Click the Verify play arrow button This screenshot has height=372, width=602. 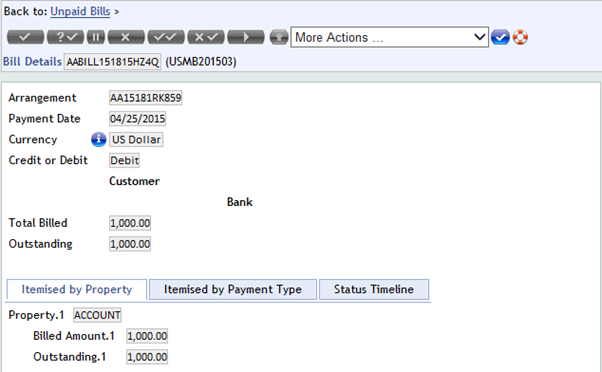click(x=246, y=37)
